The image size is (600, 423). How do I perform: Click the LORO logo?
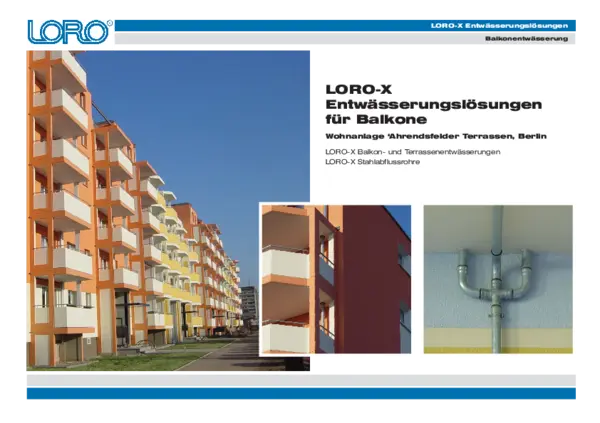click(70, 32)
